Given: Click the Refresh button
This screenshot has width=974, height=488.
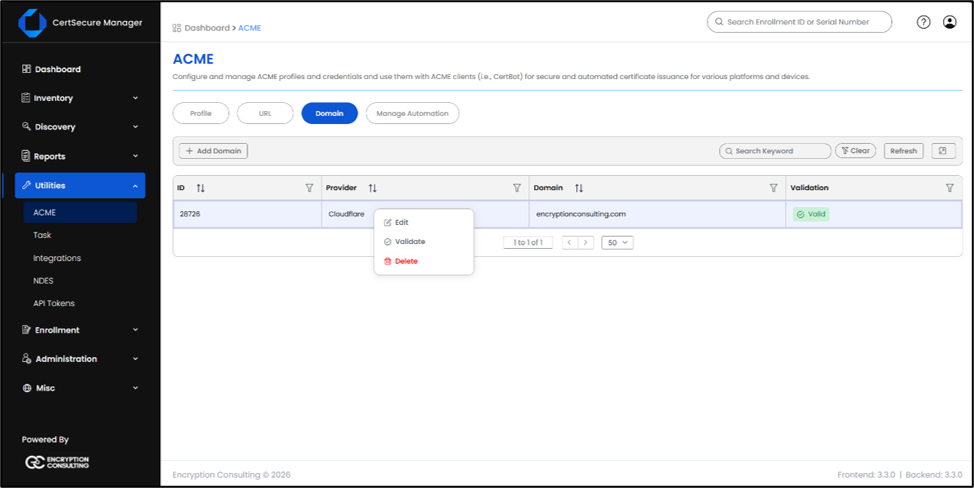Looking at the screenshot, I should [x=904, y=151].
